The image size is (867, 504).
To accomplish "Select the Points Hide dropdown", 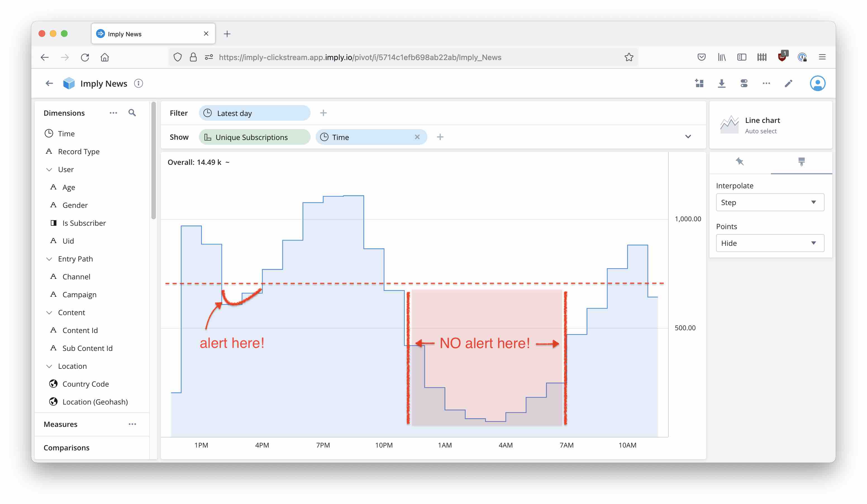I will 769,243.
